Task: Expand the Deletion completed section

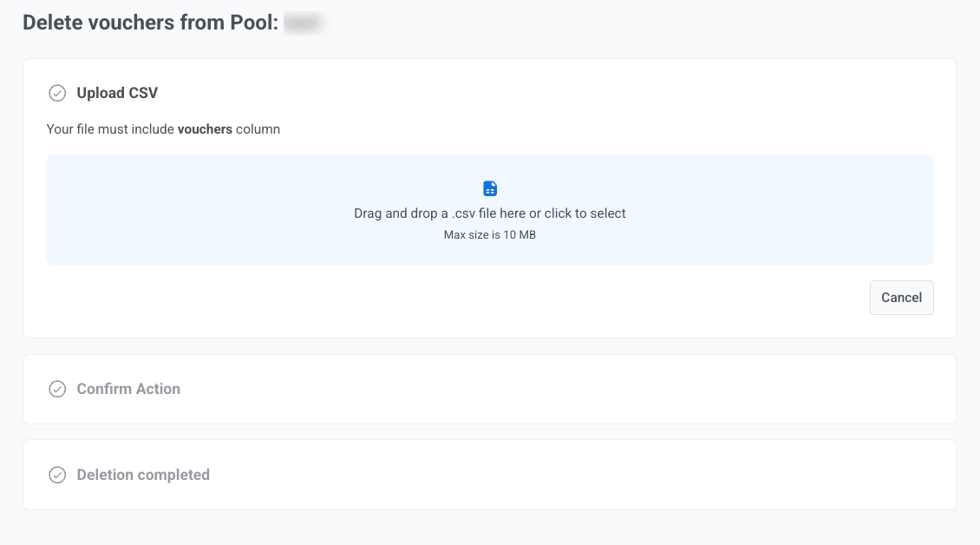Action: 143,475
